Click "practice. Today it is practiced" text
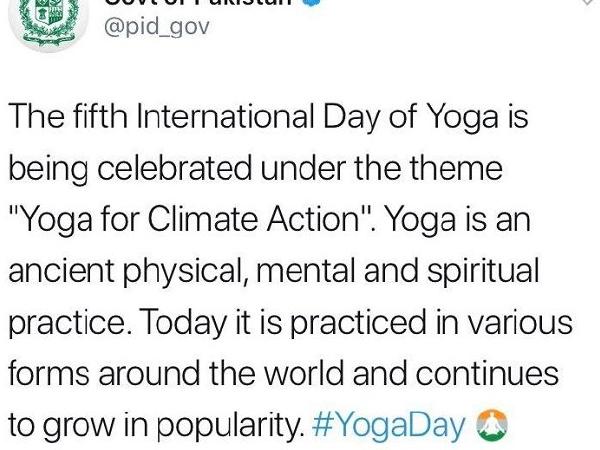This screenshot has width=600, height=450. pyautogui.click(x=217, y=323)
